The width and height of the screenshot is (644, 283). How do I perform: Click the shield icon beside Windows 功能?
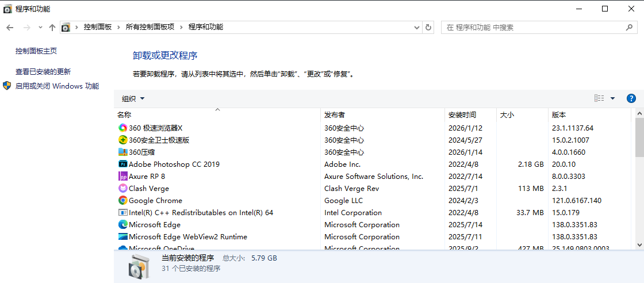tap(7, 86)
